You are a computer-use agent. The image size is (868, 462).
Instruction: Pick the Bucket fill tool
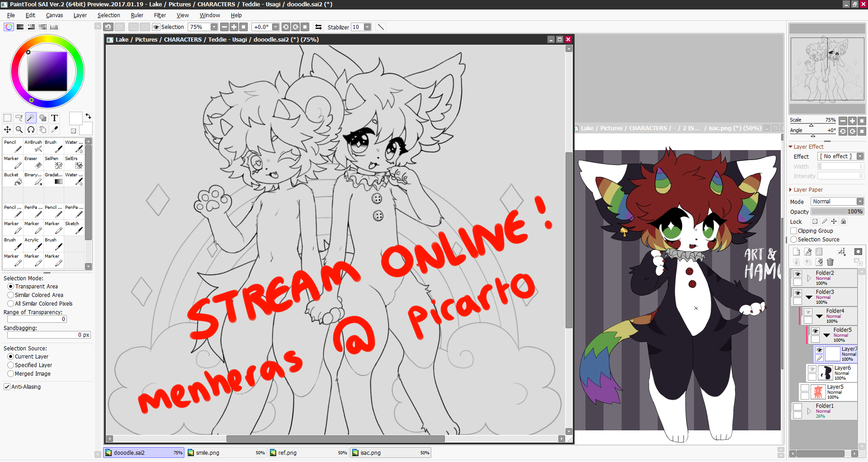(x=13, y=179)
